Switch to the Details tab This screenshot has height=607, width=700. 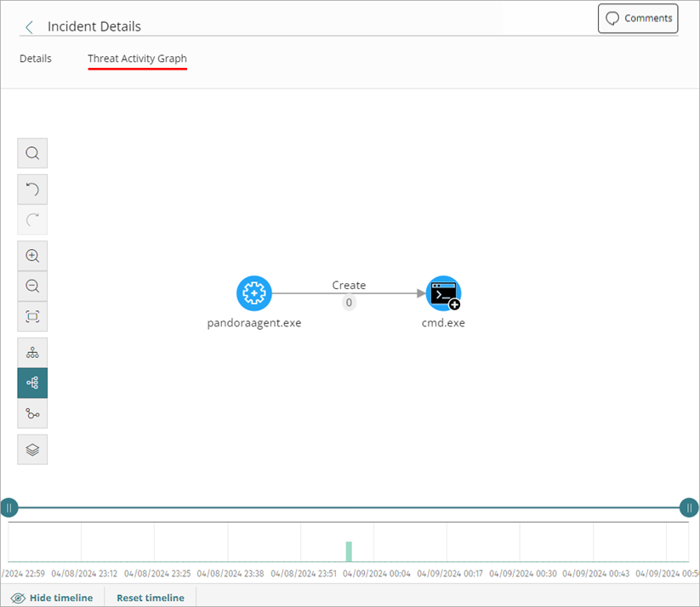coord(35,58)
